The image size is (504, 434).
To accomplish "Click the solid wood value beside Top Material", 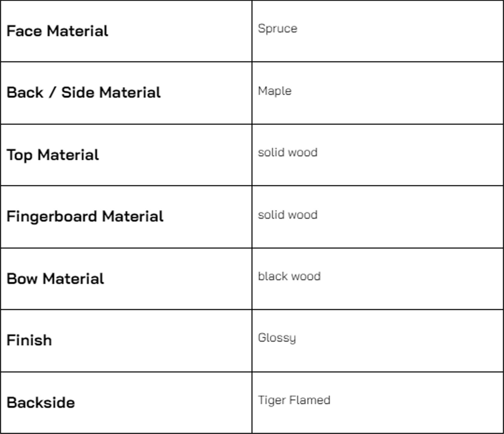I will point(287,153).
